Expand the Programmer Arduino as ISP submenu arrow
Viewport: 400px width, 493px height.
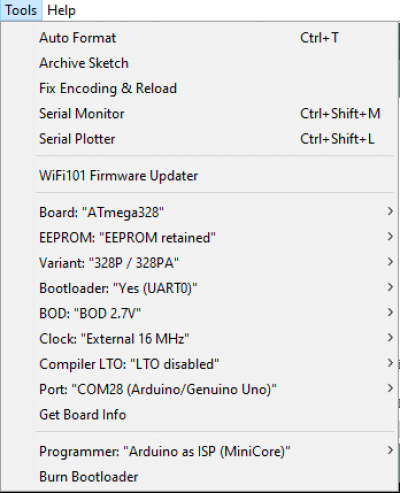click(x=390, y=450)
